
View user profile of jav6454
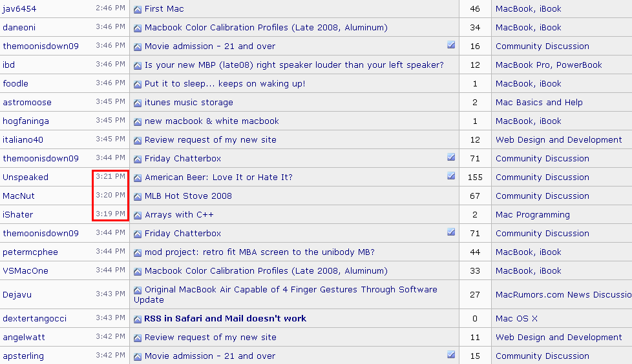pos(19,9)
